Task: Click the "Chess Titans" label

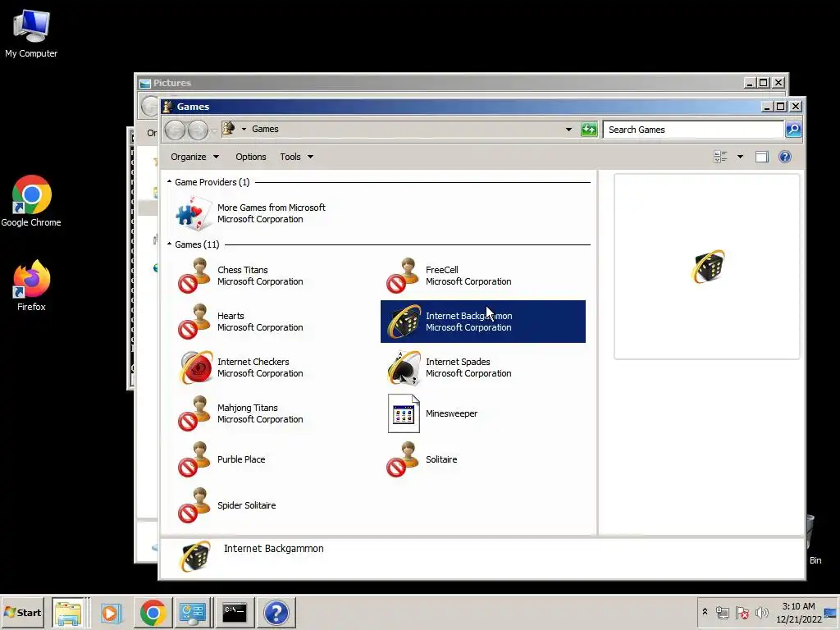Action: pyautogui.click(x=243, y=270)
